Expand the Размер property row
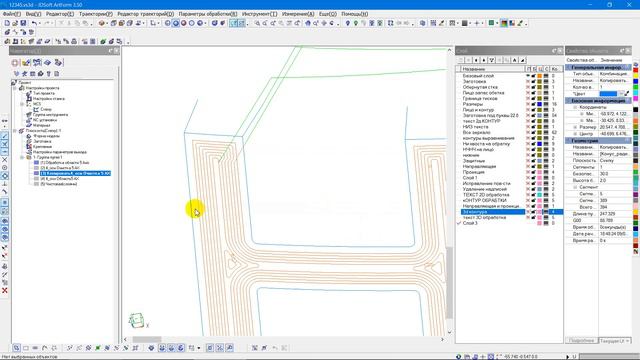This screenshot has width=640, height=360. pos(576,127)
